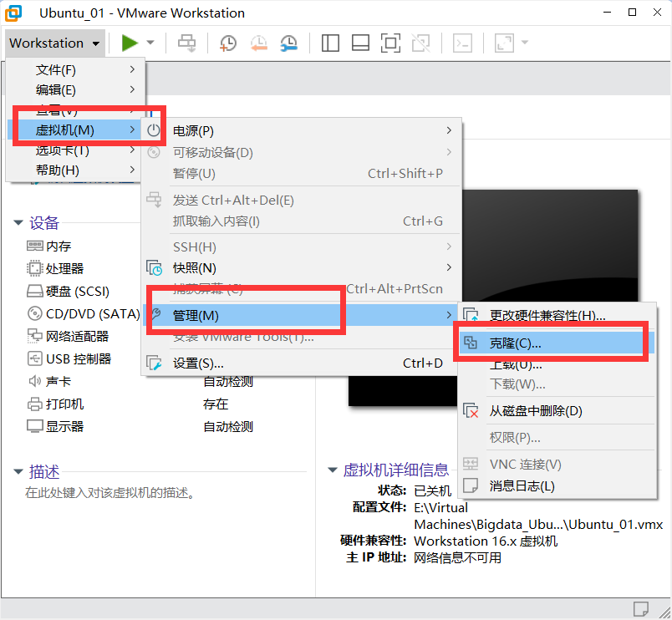The width and height of the screenshot is (672, 620).
Task: Power on the virtual machine with play button
Action: point(129,43)
